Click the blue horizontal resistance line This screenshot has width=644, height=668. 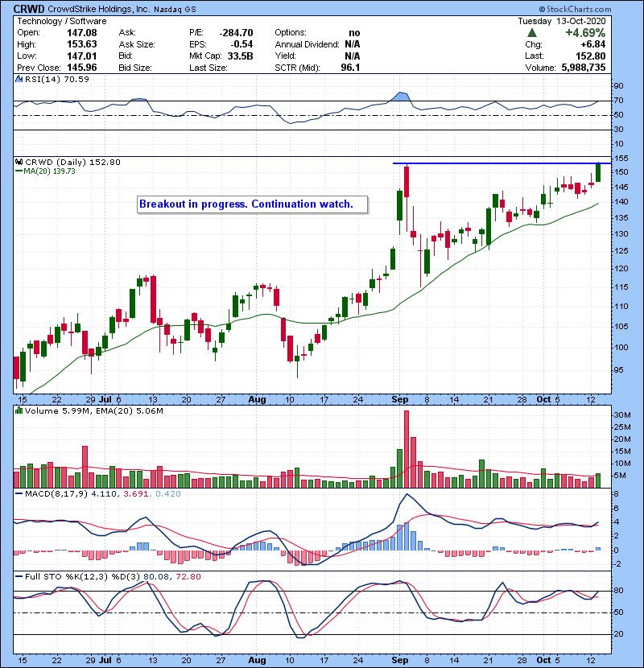click(x=483, y=163)
